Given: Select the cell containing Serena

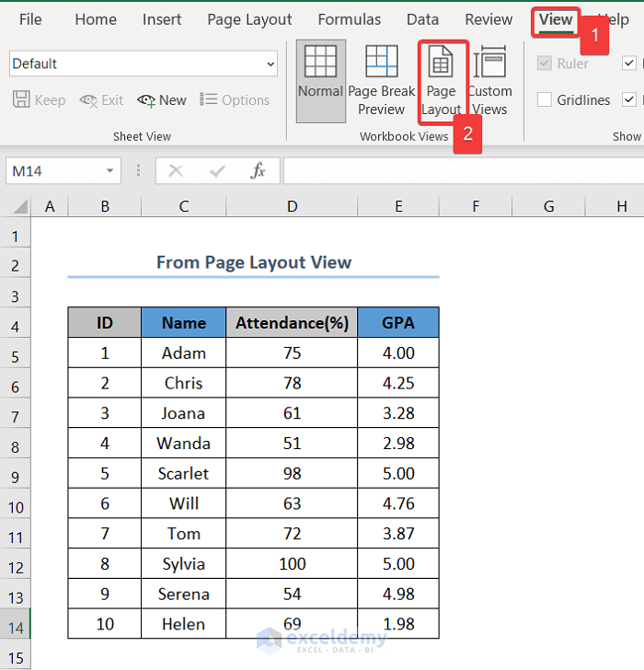Looking at the screenshot, I should (184, 594).
